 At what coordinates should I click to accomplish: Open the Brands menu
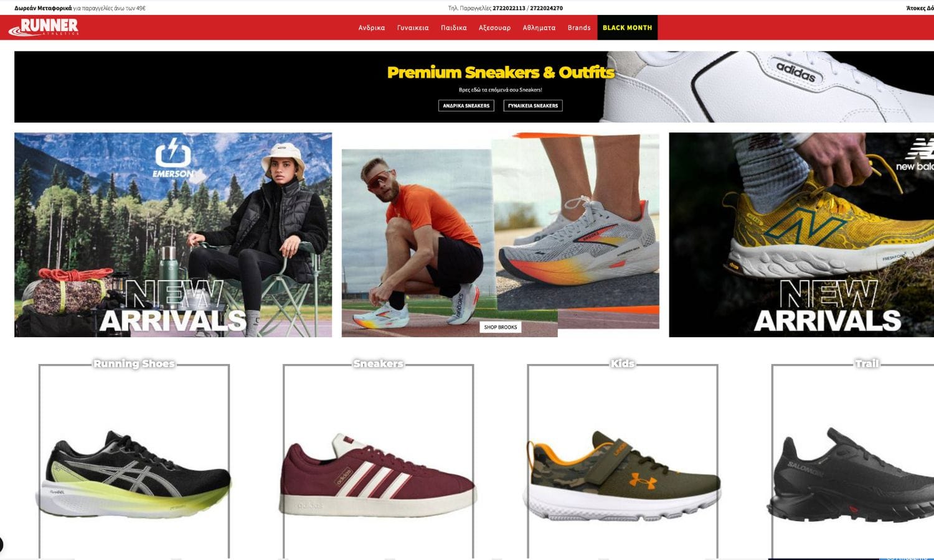point(579,27)
